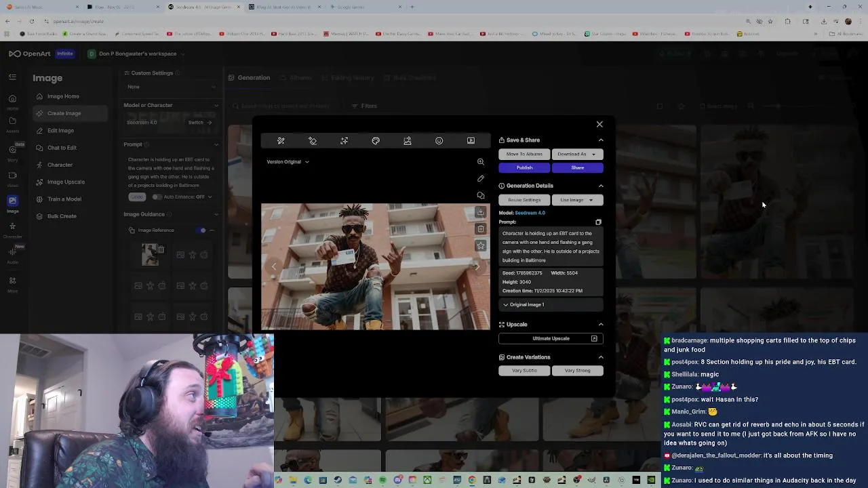The width and height of the screenshot is (868, 488).
Task: Zoom into the image with magnifier
Action: coord(481,161)
